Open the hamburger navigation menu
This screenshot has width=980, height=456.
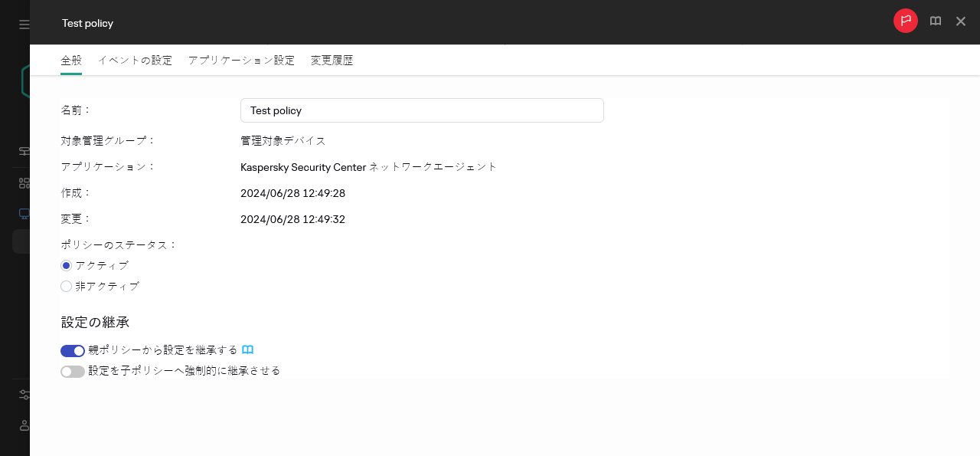pos(23,23)
